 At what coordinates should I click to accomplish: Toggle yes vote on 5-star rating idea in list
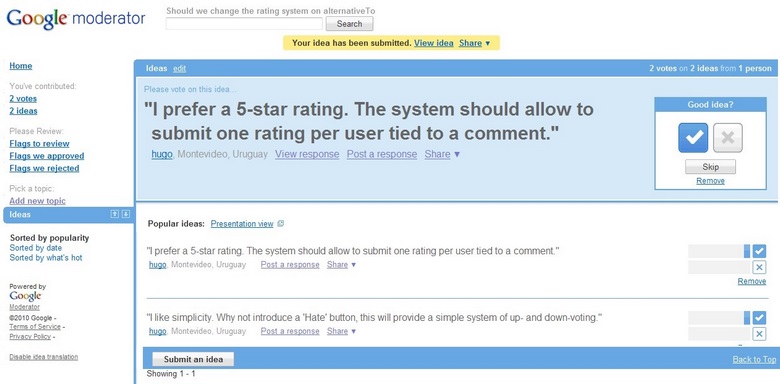click(759, 251)
